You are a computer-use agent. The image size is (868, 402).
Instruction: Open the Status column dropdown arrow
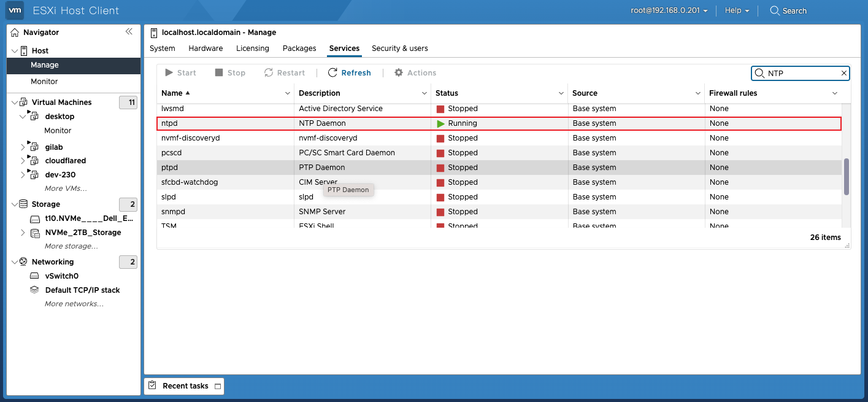(561, 93)
